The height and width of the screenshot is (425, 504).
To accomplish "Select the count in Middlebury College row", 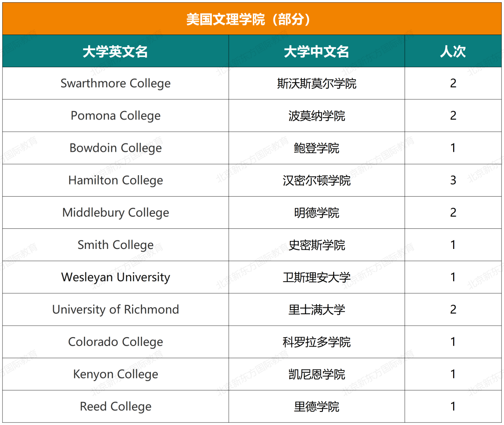I will 453,212.
